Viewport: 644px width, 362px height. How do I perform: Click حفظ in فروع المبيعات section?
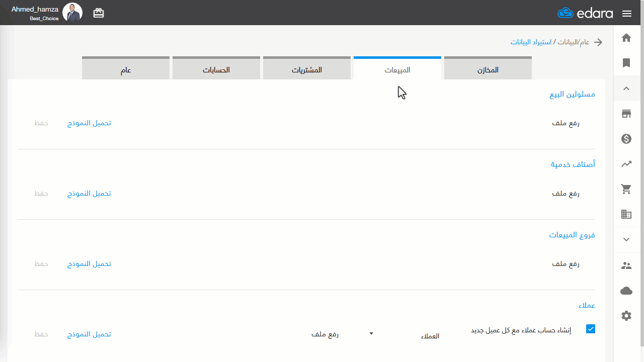point(41,264)
